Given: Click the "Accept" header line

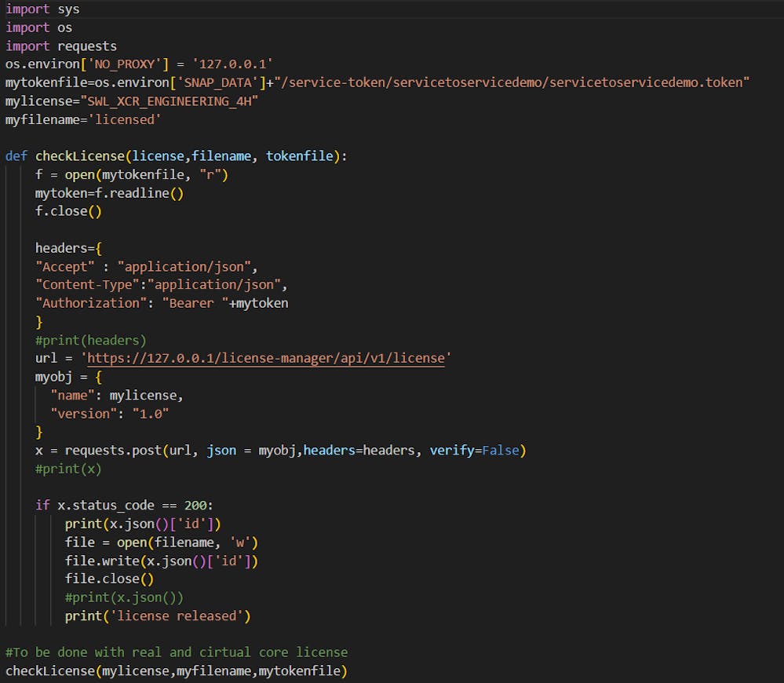Looking at the screenshot, I should coord(147,267).
